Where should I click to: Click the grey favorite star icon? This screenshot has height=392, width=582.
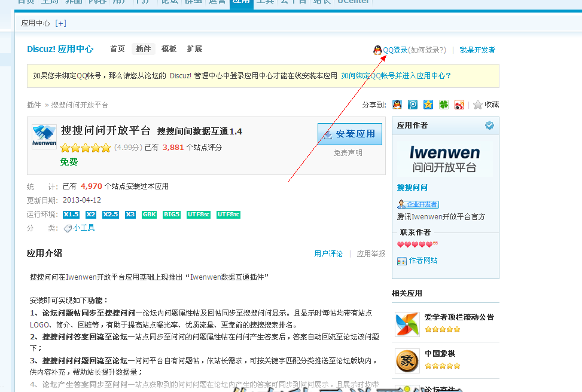click(x=478, y=105)
